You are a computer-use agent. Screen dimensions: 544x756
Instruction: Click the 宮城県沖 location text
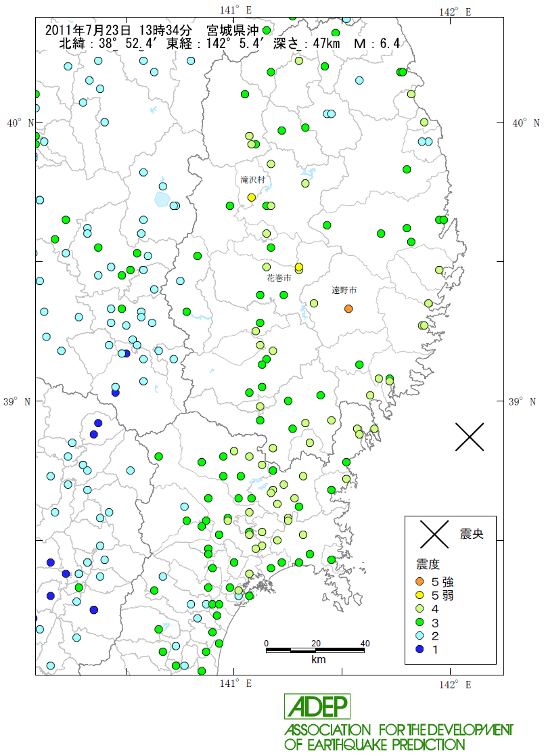233,30
